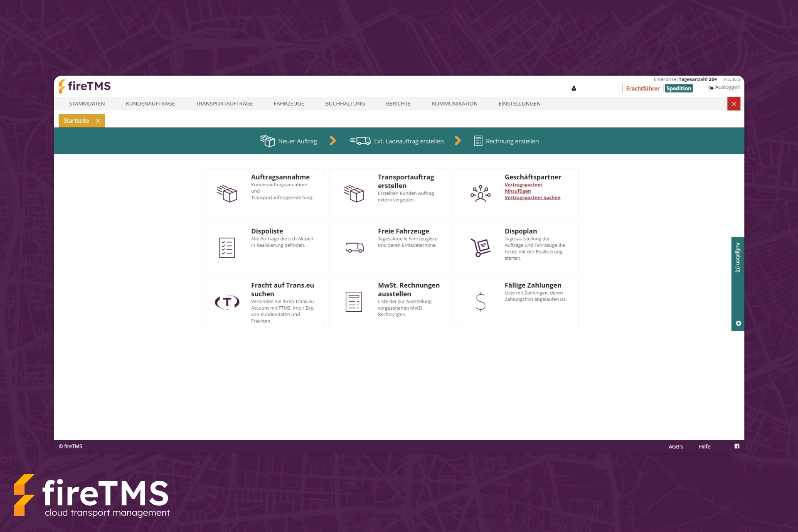This screenshot has width=798, height=532.
Task: Open the Fällige Zahlungen dollar icon
Action: point(480,302)
